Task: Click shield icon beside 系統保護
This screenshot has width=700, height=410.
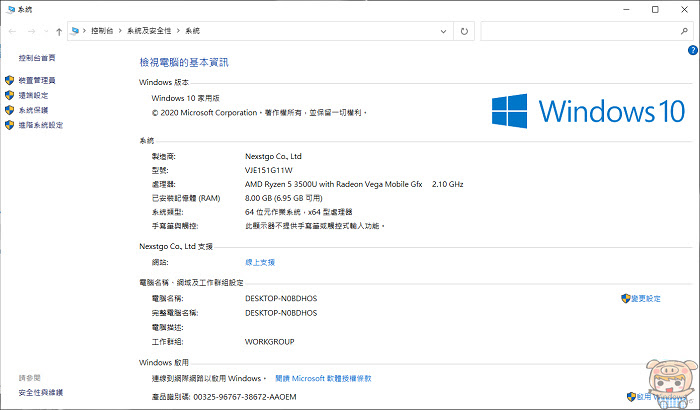Action: click(9, 110)
